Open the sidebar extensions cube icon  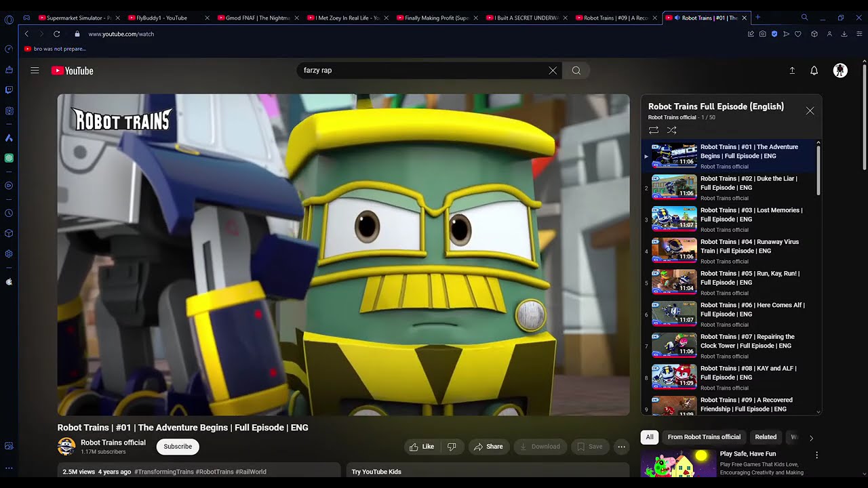9,234
